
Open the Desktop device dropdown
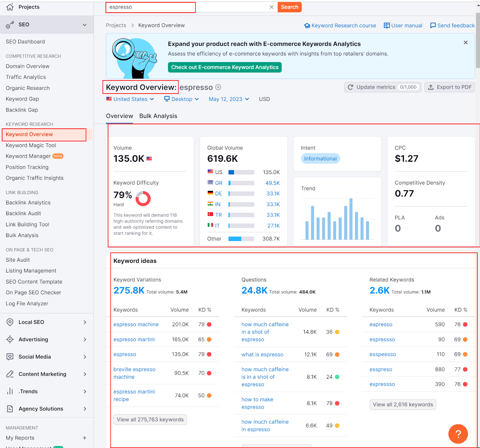point(181,99)
